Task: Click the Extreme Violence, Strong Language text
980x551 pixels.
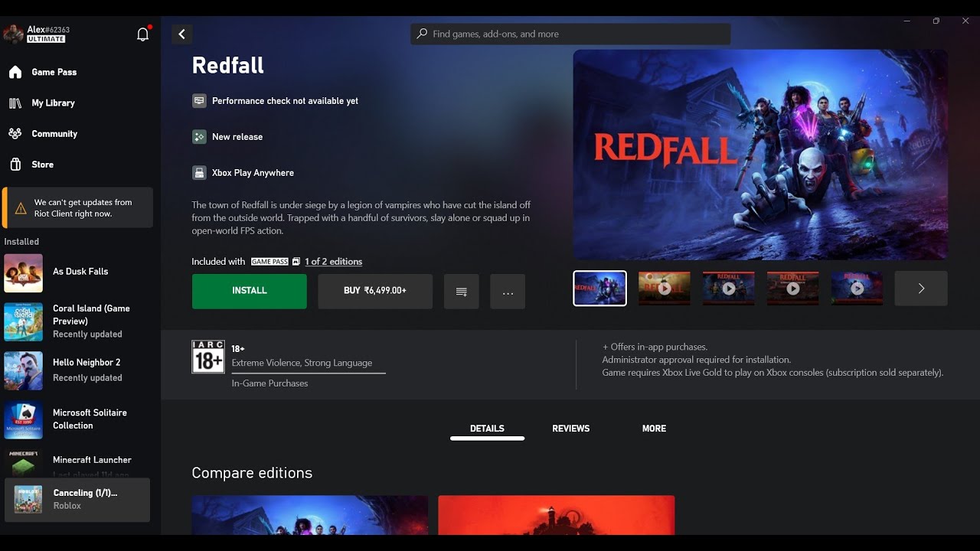Action: [x=302, y=363]
